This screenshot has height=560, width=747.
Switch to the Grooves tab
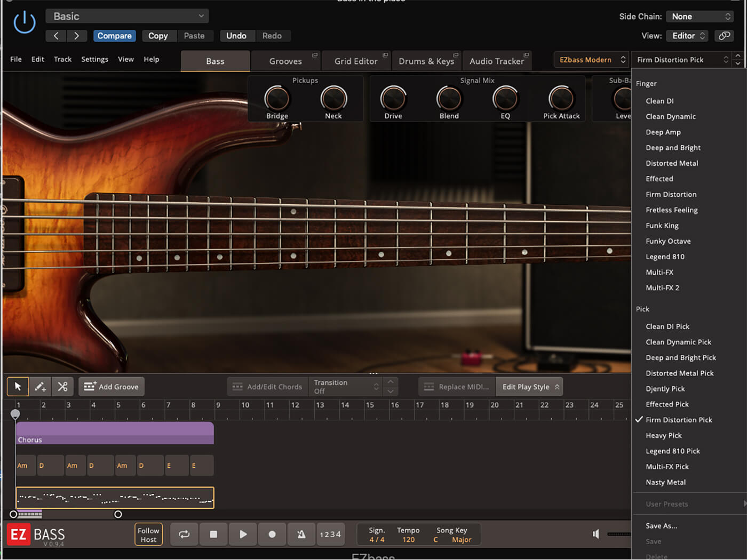click(285, 61)
